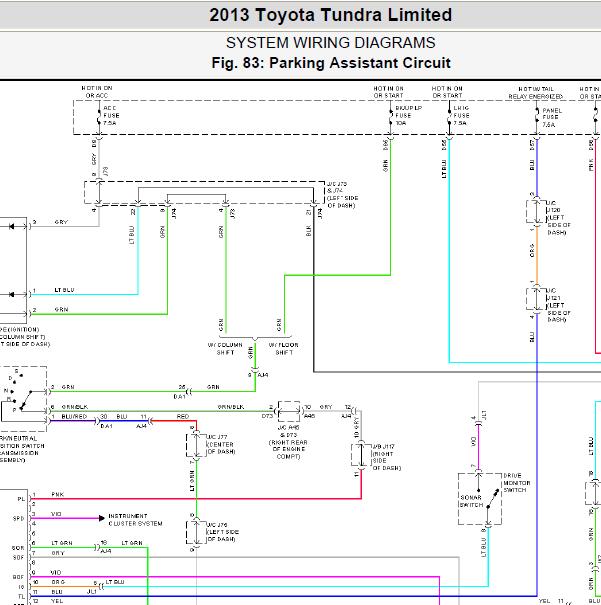
Task: Click the arrowhead pointing to Instrument Cluster System
Action: 102,518
